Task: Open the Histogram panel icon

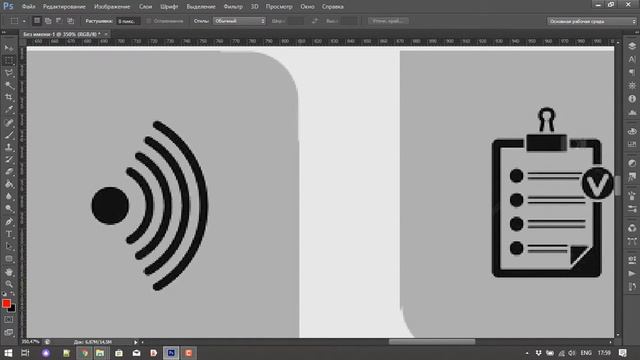Action: (x=632, y=112)
